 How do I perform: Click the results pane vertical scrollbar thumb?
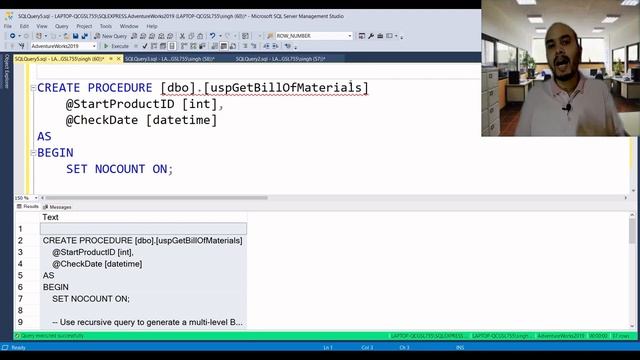pyautogui.click(x=632, y=231)
